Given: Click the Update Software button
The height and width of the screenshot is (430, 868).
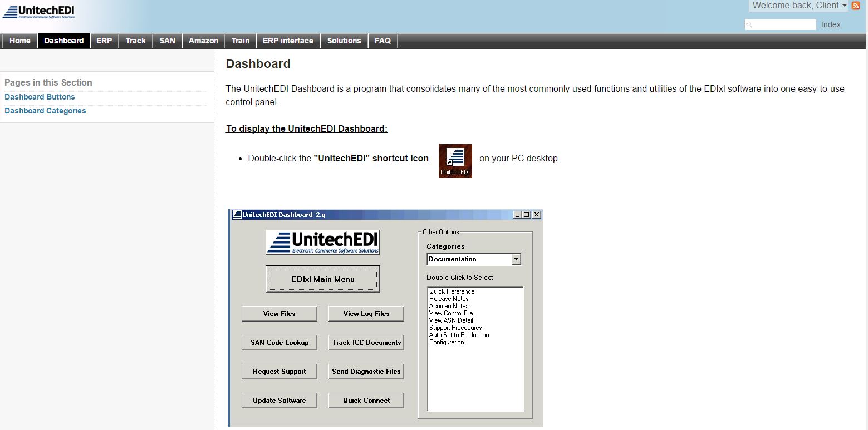Looking at the screenshot, I should point(279,401).
